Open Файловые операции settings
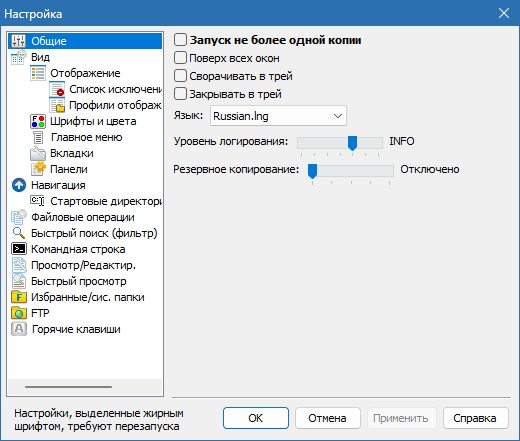This screenshot has height=441, width=520. (83, 217)
